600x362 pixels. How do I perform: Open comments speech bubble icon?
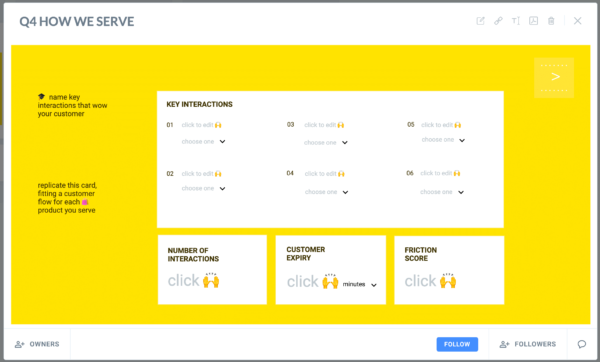582,344
